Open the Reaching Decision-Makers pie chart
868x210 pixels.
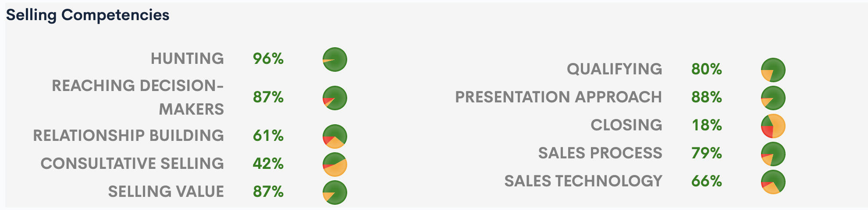click(x=335, y=98)
